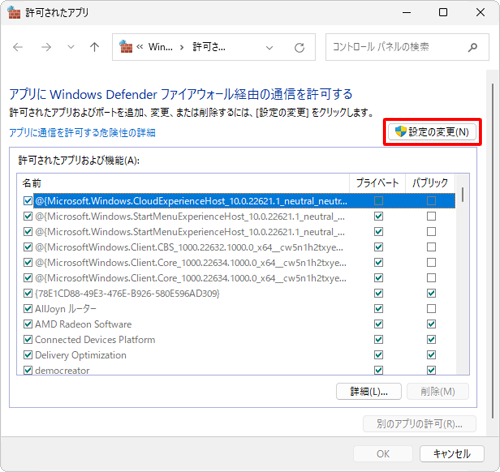Image resolution: width=500 pixels, height=472 pixels.
Task: Click the プライベート column header
Action: point(377,183)
